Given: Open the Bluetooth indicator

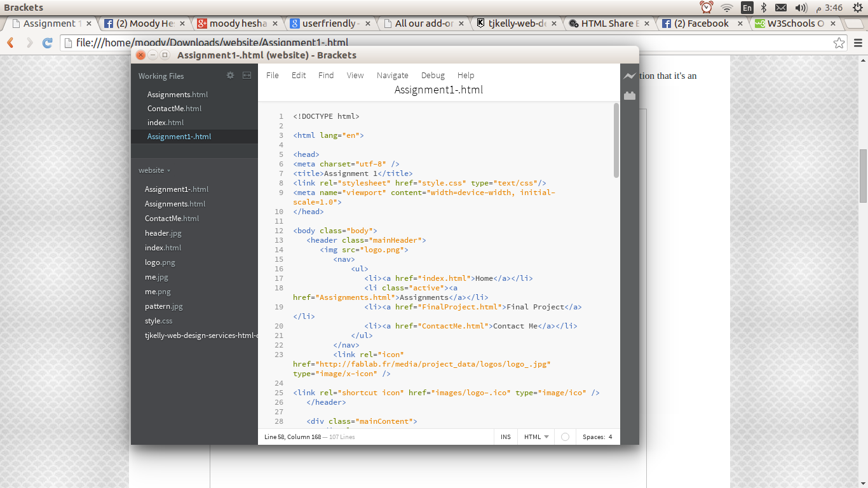Looking at the screenshot, I should tap(764, 8).
